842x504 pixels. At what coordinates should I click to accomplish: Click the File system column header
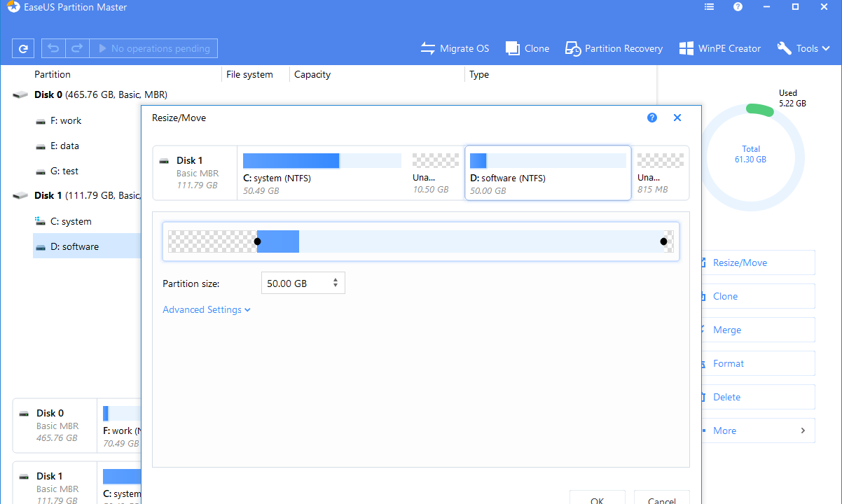(x=249, y=74)
